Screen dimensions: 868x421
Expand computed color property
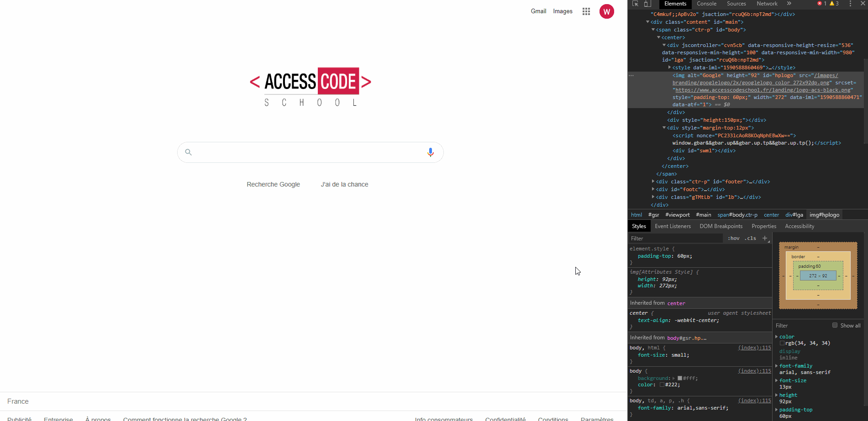[777, 337]
